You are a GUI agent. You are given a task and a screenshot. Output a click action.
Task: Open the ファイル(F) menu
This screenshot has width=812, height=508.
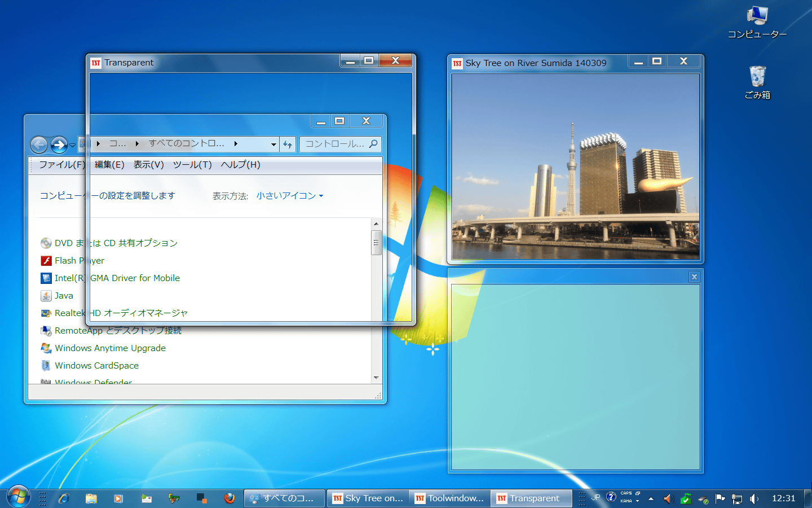coord(62,165)
